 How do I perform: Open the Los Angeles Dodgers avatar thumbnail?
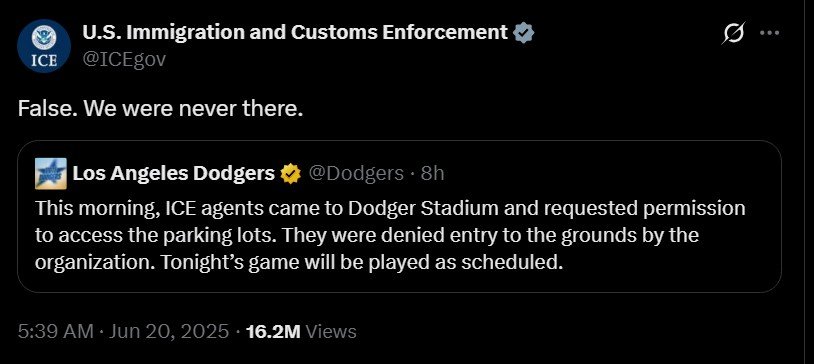(x=51, y=173)
